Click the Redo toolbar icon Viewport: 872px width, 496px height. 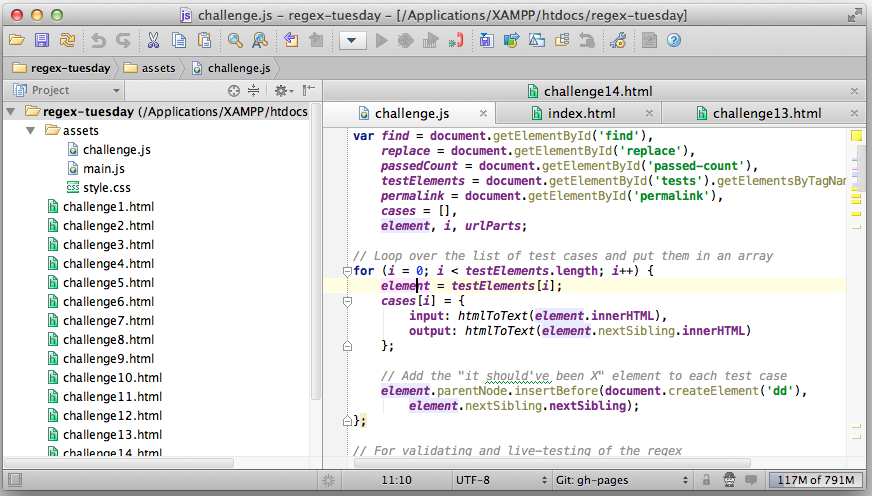(x=123, y=41)
